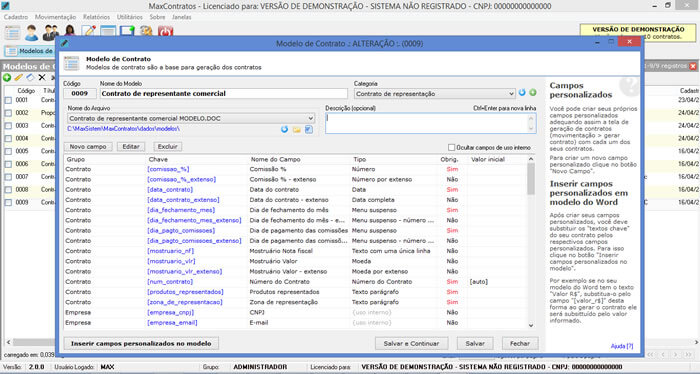Open the Cadastro menu
This screenshot has height=374, width=700.
pos(16,17)
